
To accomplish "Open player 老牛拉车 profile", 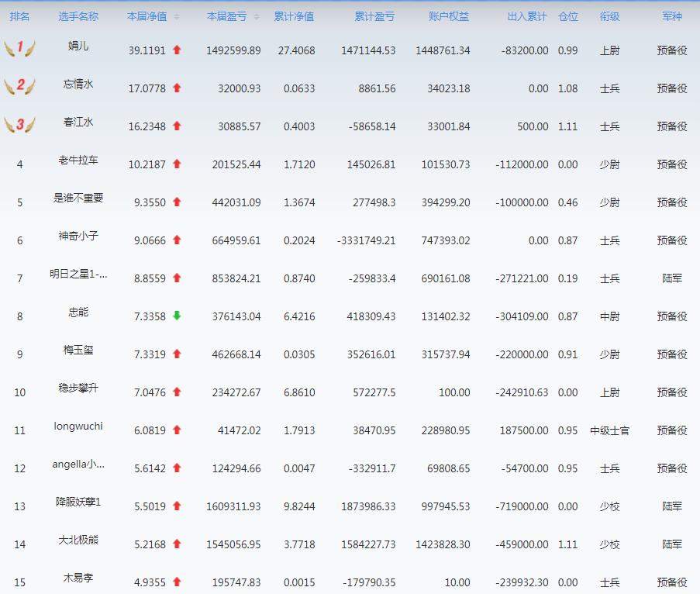I will pyautogui.click(x=78, y=160).
